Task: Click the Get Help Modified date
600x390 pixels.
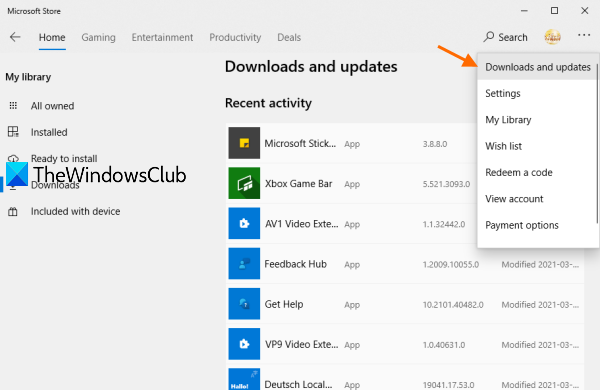Action: [540, 305]
